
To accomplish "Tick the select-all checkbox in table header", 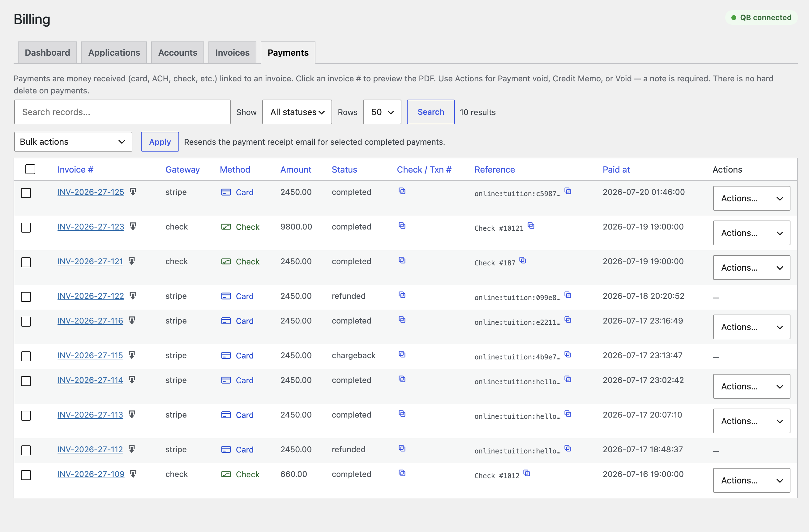I will coord(30,169).
